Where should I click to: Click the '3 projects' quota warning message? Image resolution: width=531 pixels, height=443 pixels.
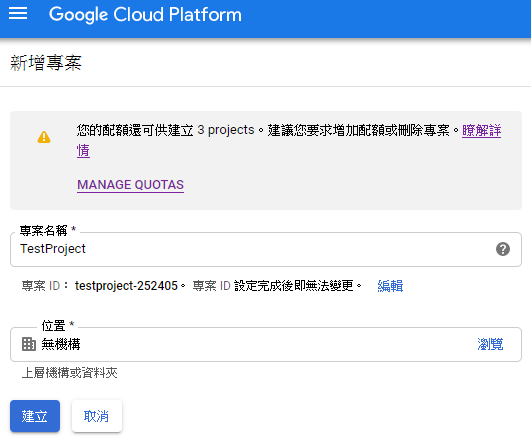coord(263,130)
